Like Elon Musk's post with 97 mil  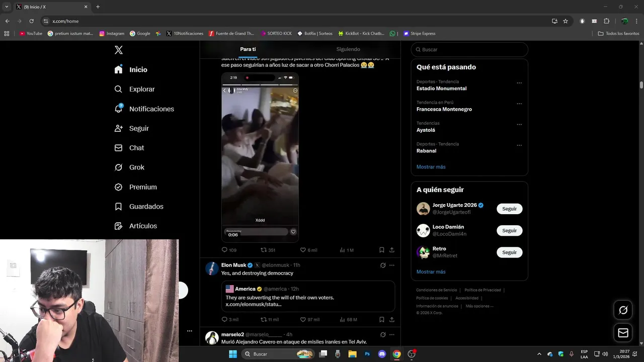(309, 319)
